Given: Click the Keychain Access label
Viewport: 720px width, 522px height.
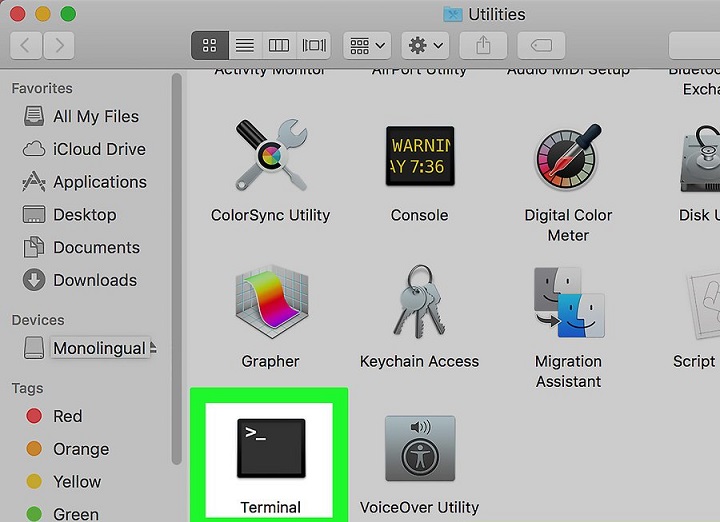Looking at the screenshot, I should coord(419,361).
